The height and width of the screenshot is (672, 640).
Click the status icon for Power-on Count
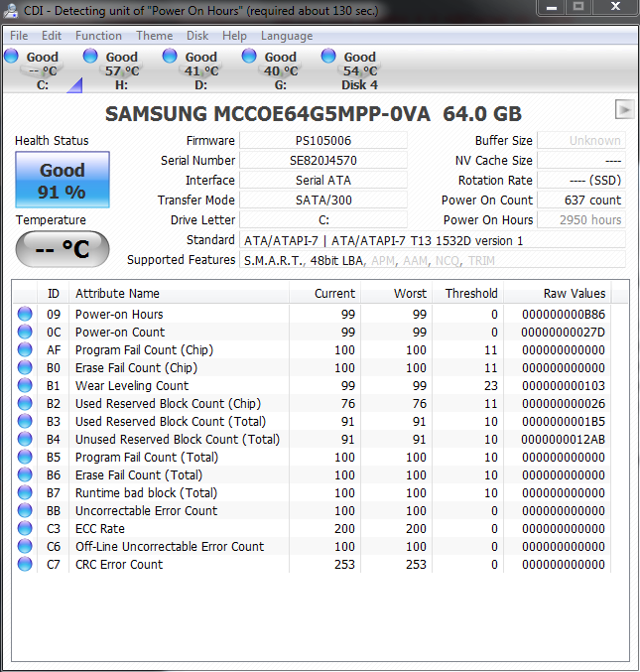pos(25,332)
